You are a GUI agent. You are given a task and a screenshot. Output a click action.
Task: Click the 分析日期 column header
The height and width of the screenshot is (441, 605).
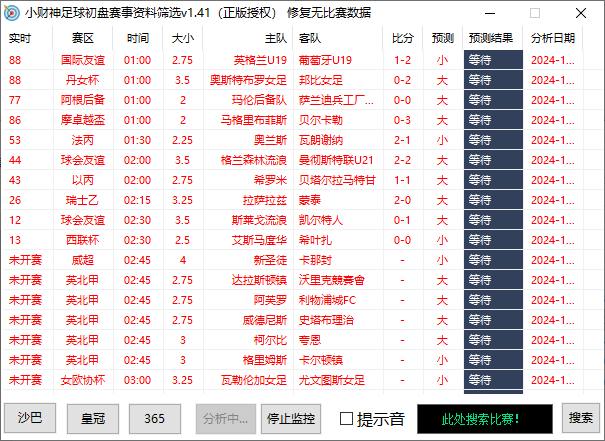click(x=553, y=38)
